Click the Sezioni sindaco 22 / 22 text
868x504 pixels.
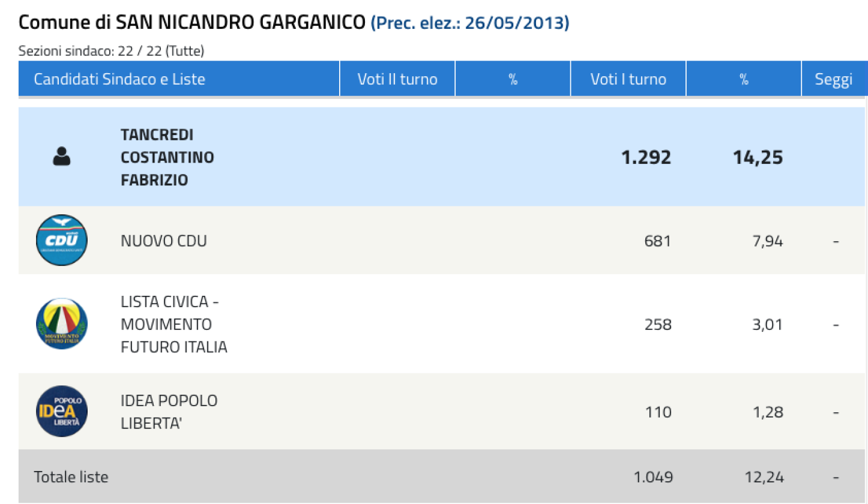112,52
